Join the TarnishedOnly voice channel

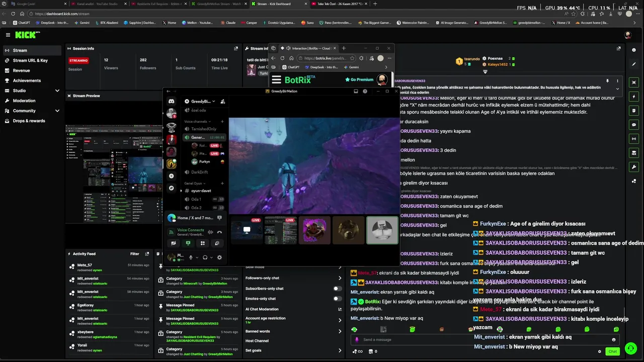204,129
